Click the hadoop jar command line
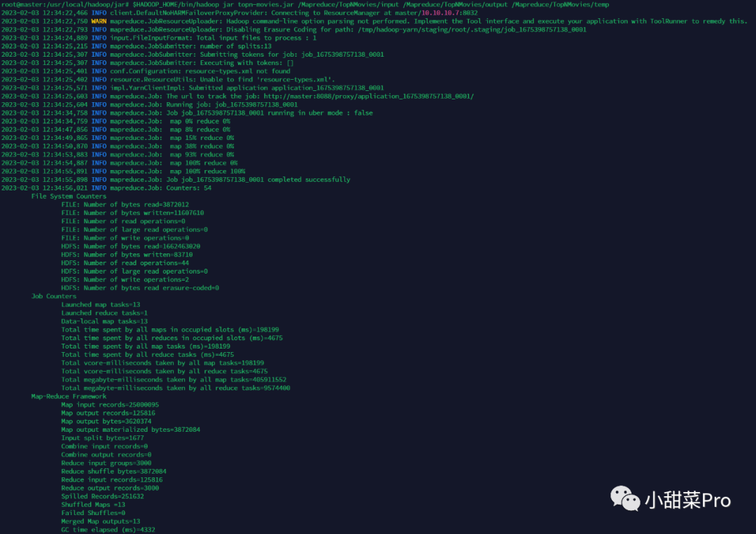The image size is (756, 534). tap(371, 4)
